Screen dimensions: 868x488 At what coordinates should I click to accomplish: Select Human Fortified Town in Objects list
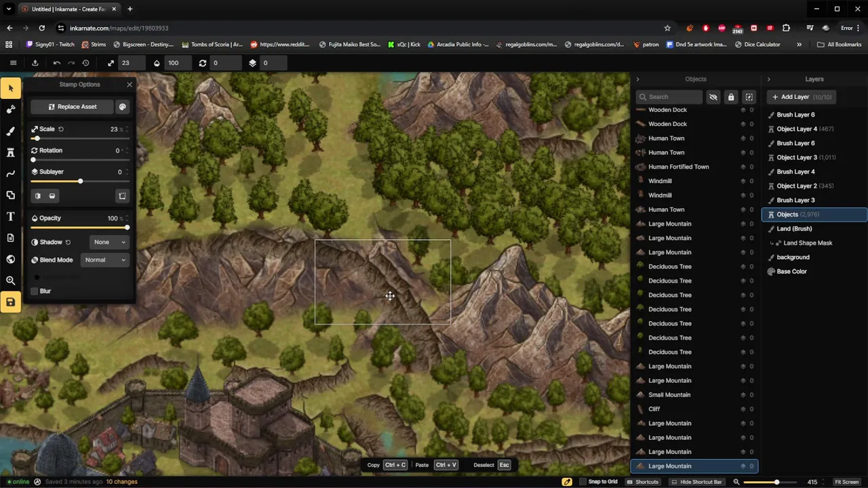click(695, 167)
